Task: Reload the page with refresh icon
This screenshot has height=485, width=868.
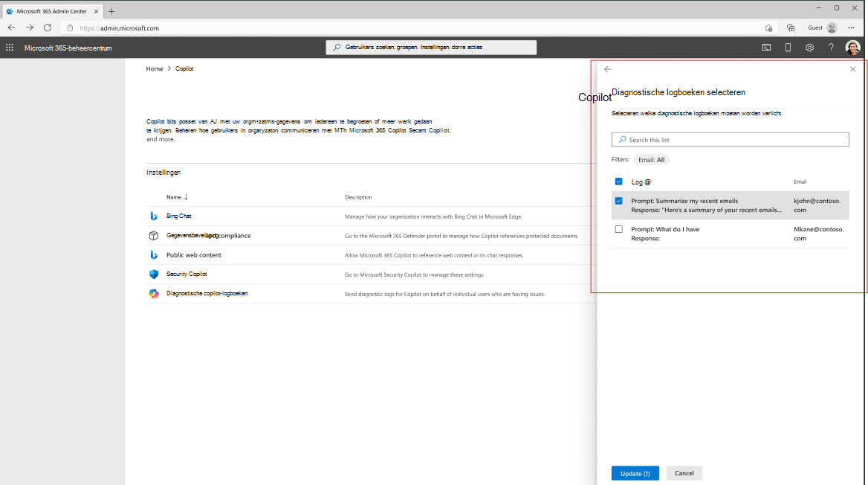Action: 48,28
